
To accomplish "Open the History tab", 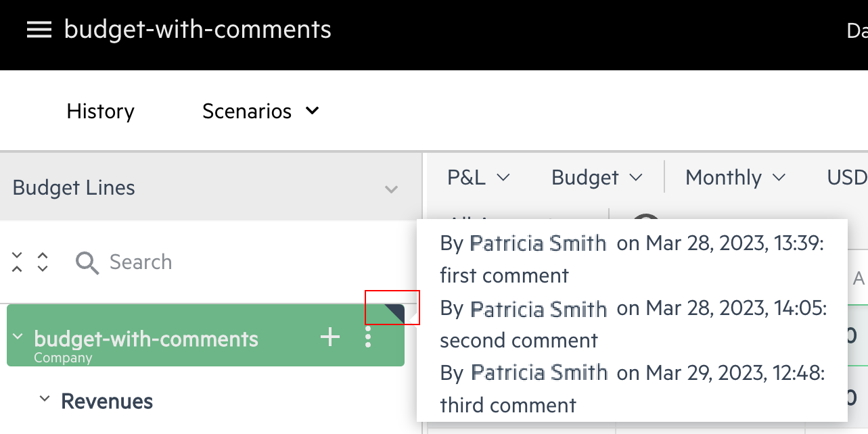I will (x=101, y=111).
